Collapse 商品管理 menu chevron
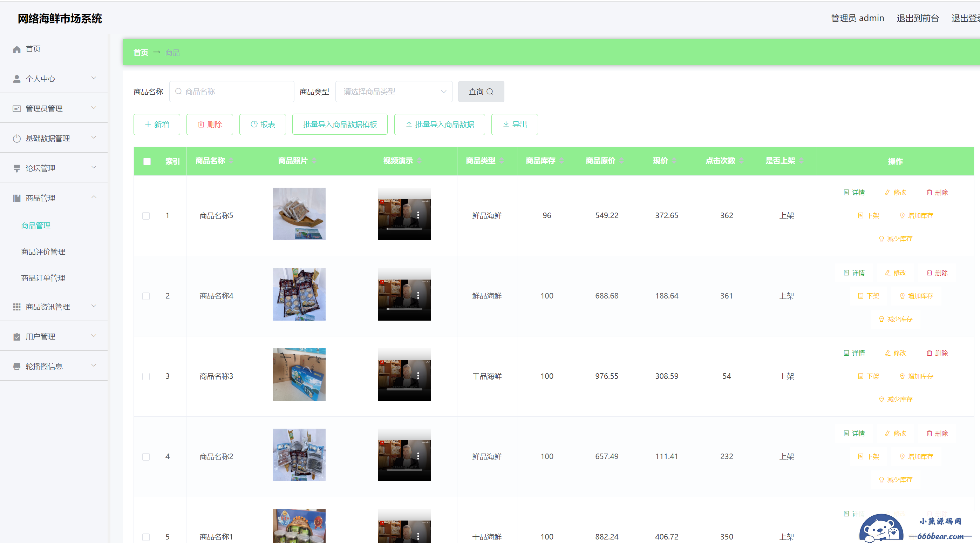 [x=94, y=197]
